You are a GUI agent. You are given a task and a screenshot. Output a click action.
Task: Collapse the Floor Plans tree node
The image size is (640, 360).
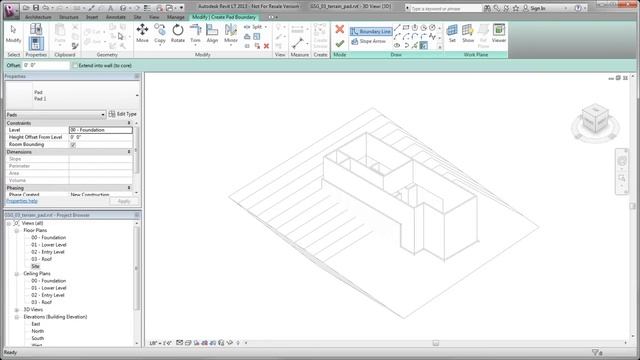[17, 231]
